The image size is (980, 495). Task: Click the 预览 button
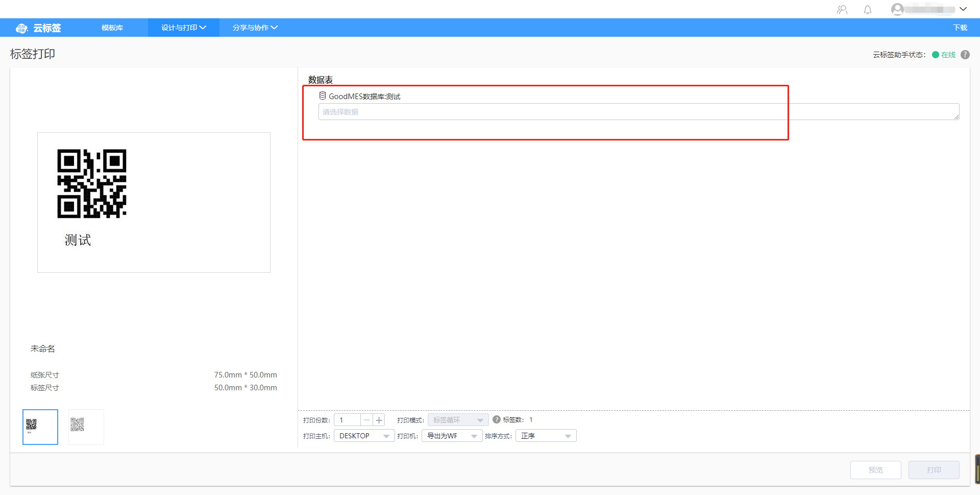(876, 470)
